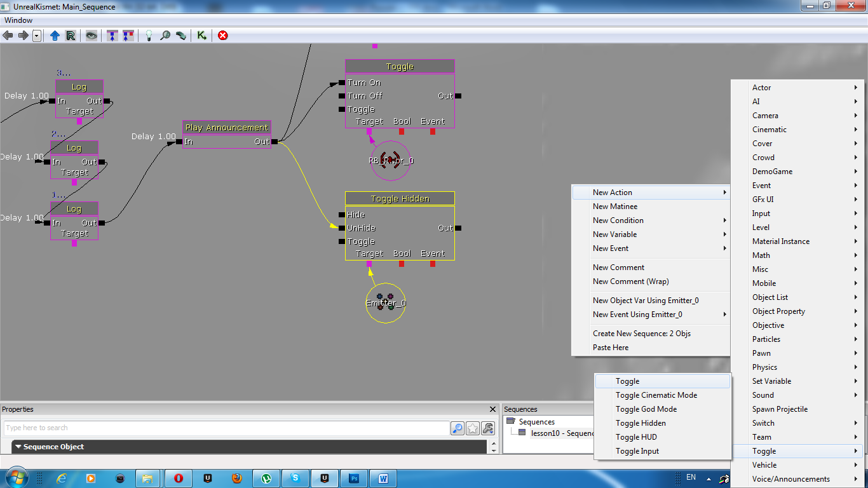Viewport: 868px width, 488px height.
Task: Click the Properties search input field
Action: pyautogui.click(x=226, y=428)
